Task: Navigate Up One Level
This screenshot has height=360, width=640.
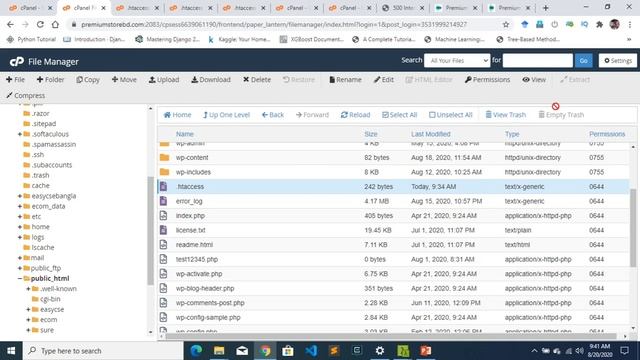Action: point(226,115)
